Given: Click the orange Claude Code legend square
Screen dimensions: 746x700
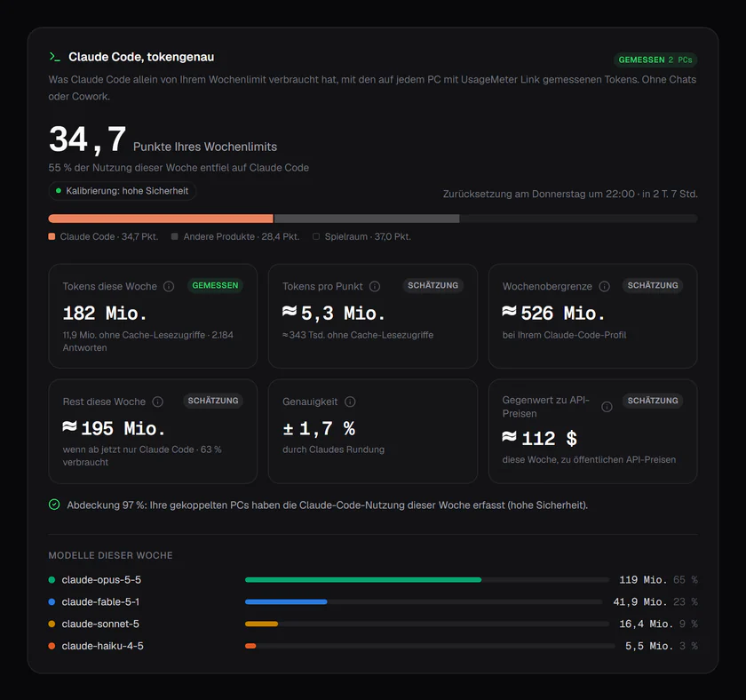Looking at the screenshot, I should [52, 236].
